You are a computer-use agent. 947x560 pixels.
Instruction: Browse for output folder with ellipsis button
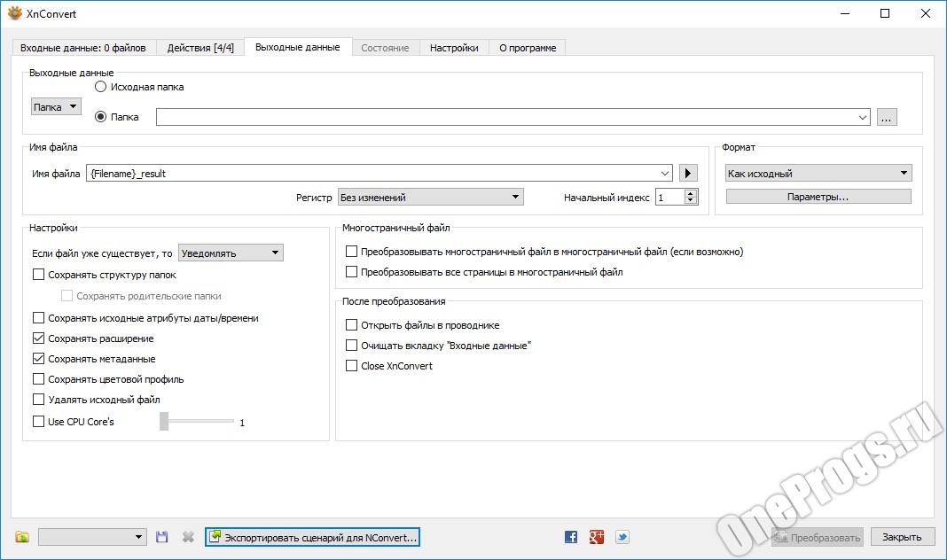coord(886,117)
